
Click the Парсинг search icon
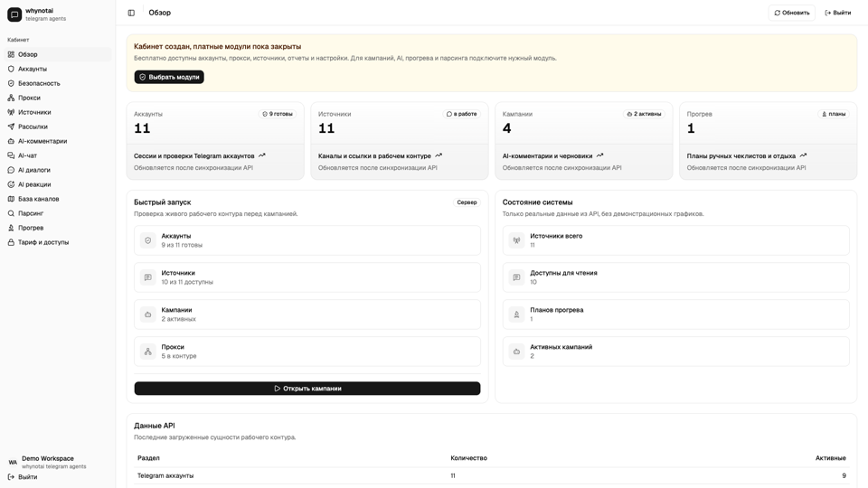[11, 213]
